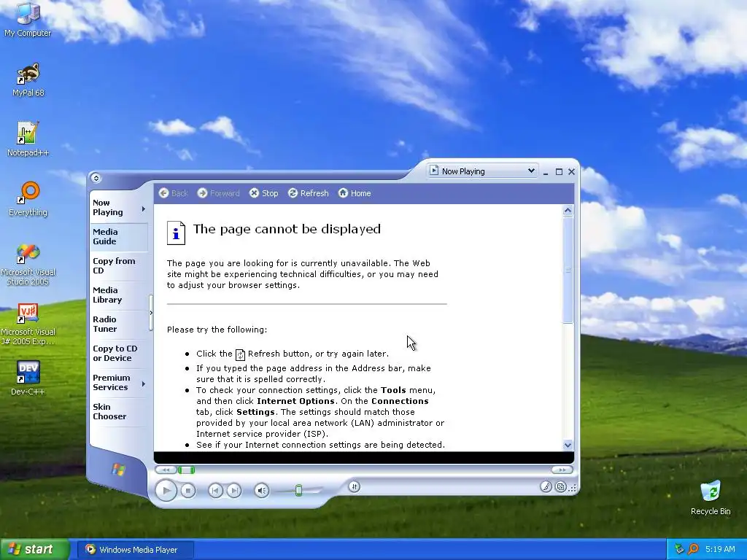The width and height of the screenshot is (747, 560).
Task: Open the Copy from CD tab
Action: (x=119, y=265)
